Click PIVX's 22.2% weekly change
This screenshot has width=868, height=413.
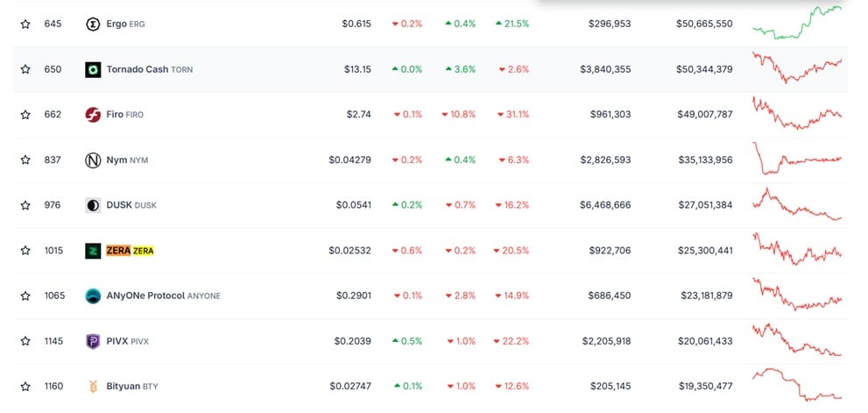click(x=512, y=341)
